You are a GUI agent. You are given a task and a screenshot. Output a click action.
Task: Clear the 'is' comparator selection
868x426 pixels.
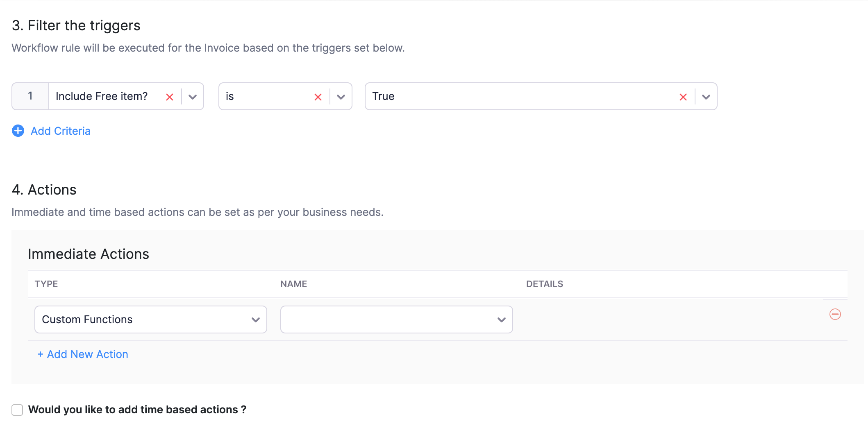pyautogui.click(x=318, y=97)
